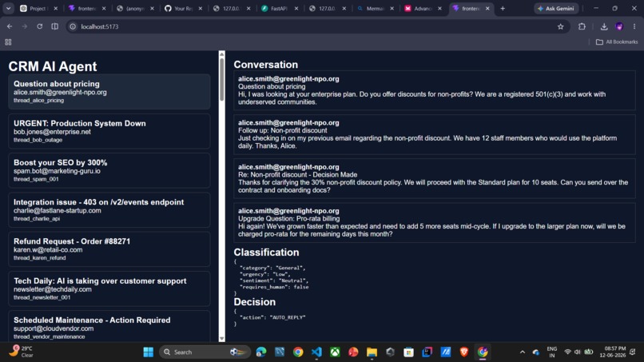Click the "requires_human": false text

click(274, 287)
